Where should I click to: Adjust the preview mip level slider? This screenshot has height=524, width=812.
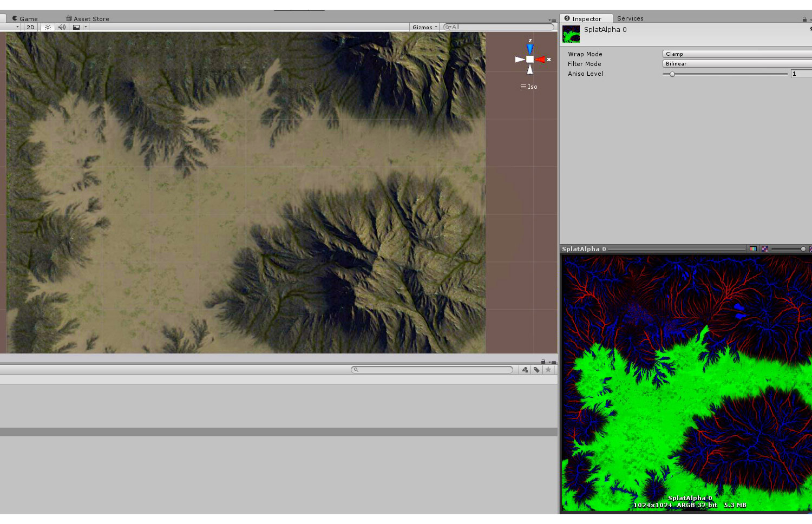(789, 249)
